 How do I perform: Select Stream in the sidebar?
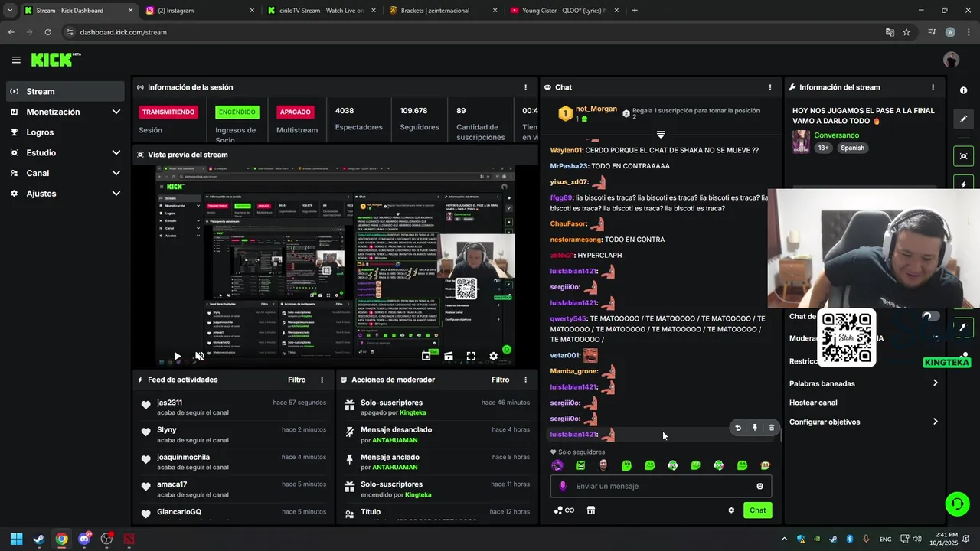tap(65, 91)
